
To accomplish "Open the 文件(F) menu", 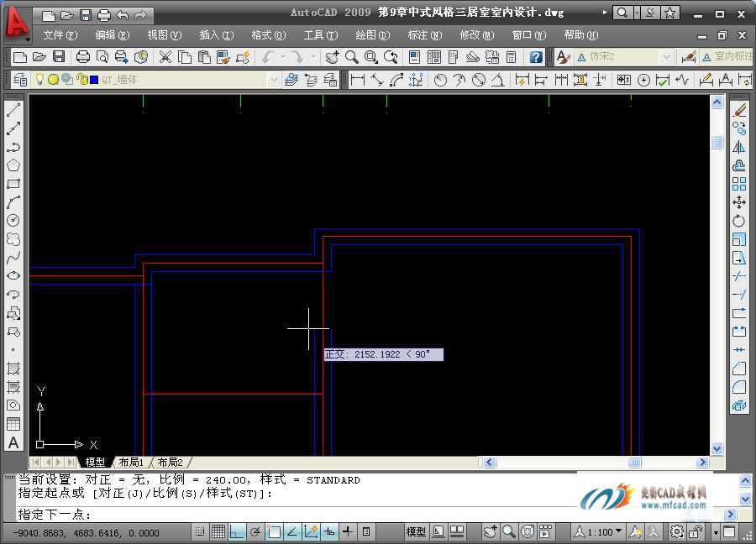I will pos(60,35).
